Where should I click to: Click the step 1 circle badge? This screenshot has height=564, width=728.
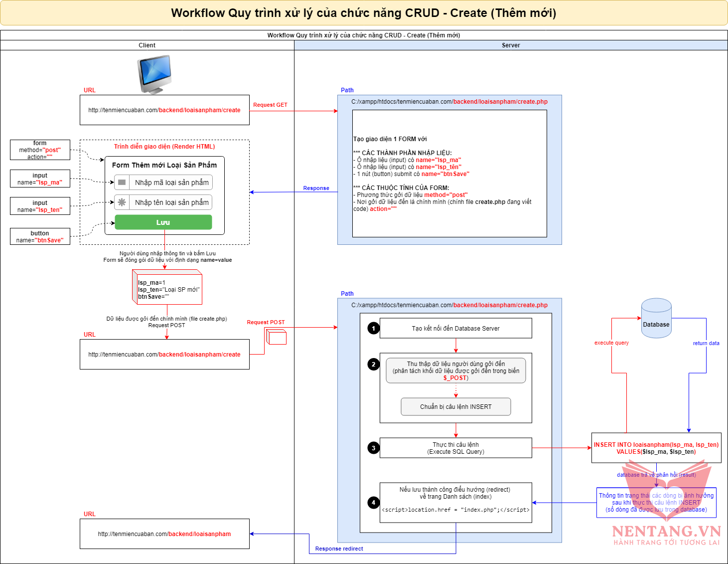[x=373, y=328]
